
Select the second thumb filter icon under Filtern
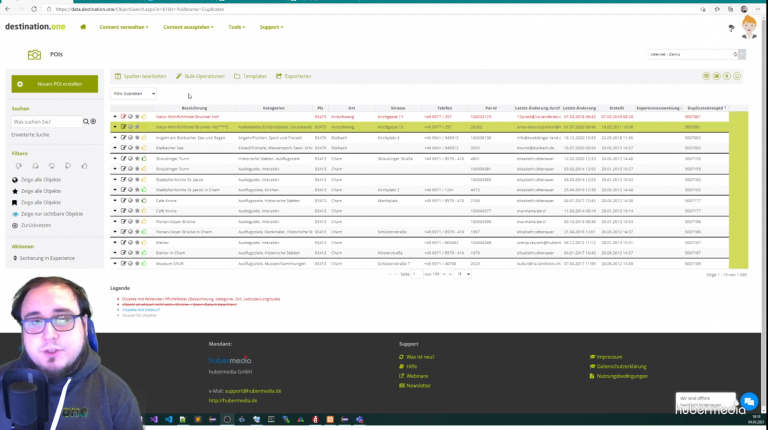(35, 166)
